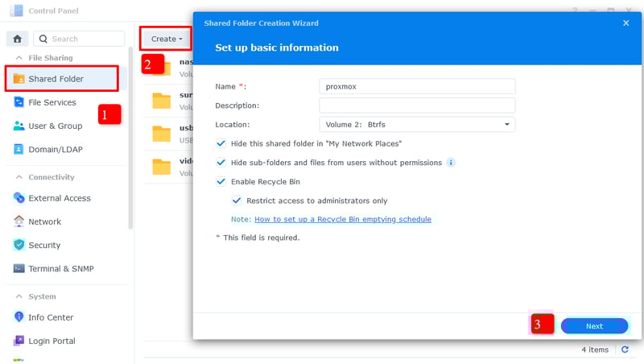Screen dimensions: 644x364
Task: Open the Create dropdown button
Action: (167, 39)
